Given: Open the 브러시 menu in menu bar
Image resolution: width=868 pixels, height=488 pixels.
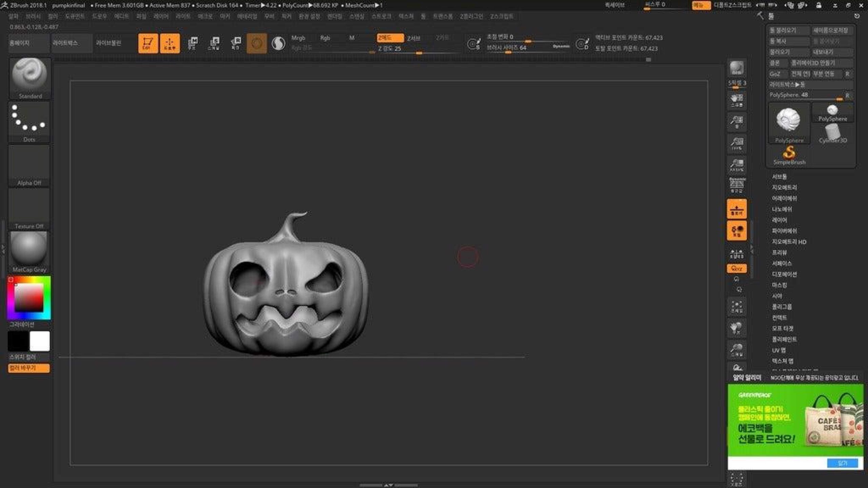Looking at the screenshot, I should point(33,16).
